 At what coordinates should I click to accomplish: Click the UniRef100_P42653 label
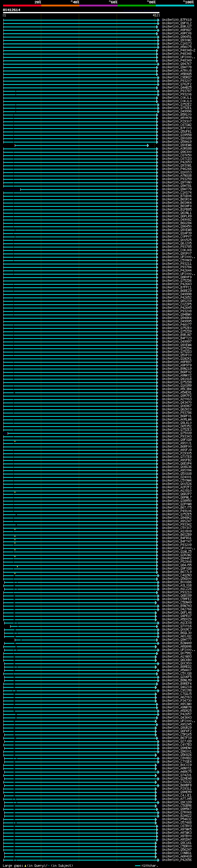click(x=176, y=162)
